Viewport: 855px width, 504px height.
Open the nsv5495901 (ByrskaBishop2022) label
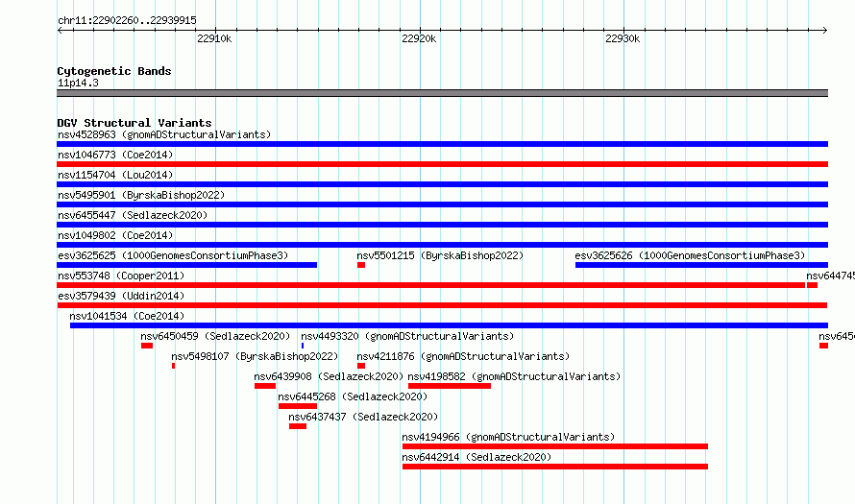[141, 195]
